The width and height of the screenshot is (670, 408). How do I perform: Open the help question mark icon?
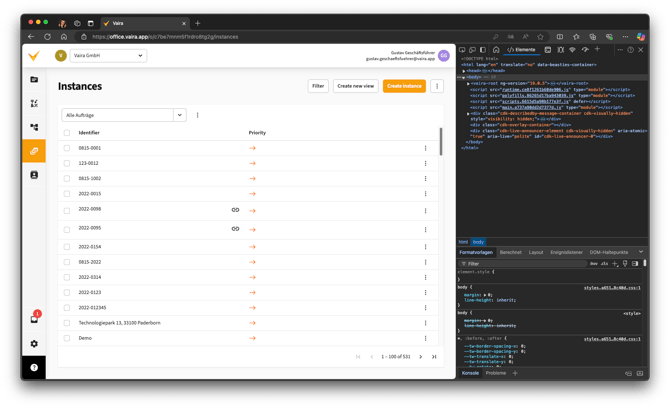[34, 367]
